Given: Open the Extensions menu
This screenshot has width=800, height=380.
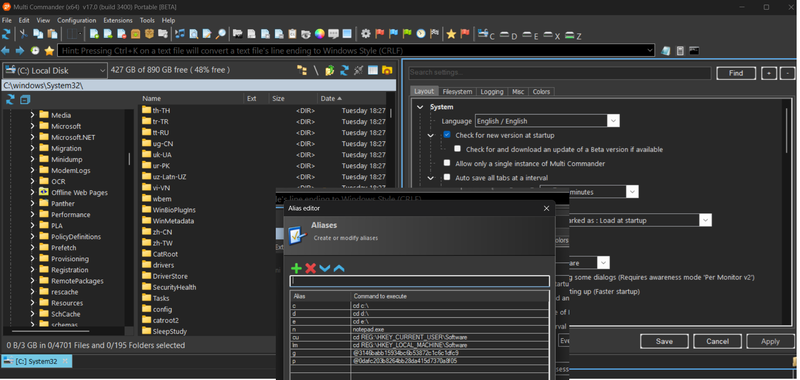Looking at the screenshot, I should (x=118, y=20).
